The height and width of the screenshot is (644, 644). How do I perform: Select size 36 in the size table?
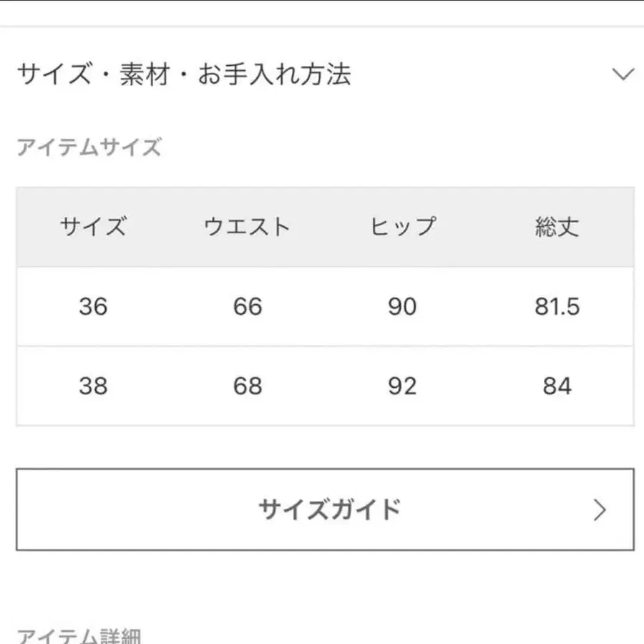tap(94, 306)
